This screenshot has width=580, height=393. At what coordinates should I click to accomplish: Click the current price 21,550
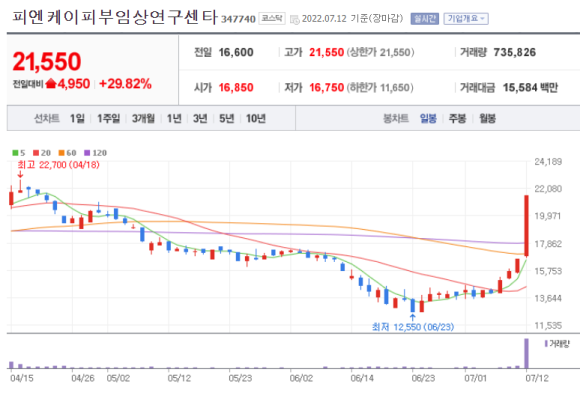pos(47,61)
